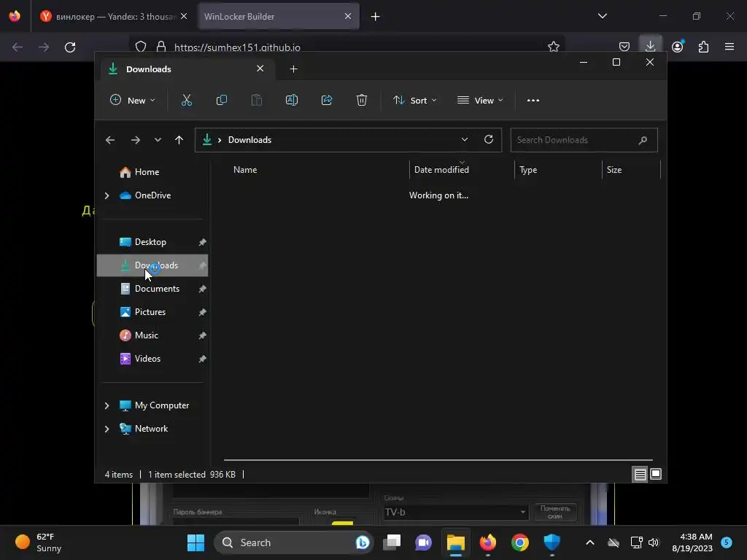The width and height of the screenshot is (747, 560).
Task: Open the Sort dropdown menu
Action: (414, 101)
